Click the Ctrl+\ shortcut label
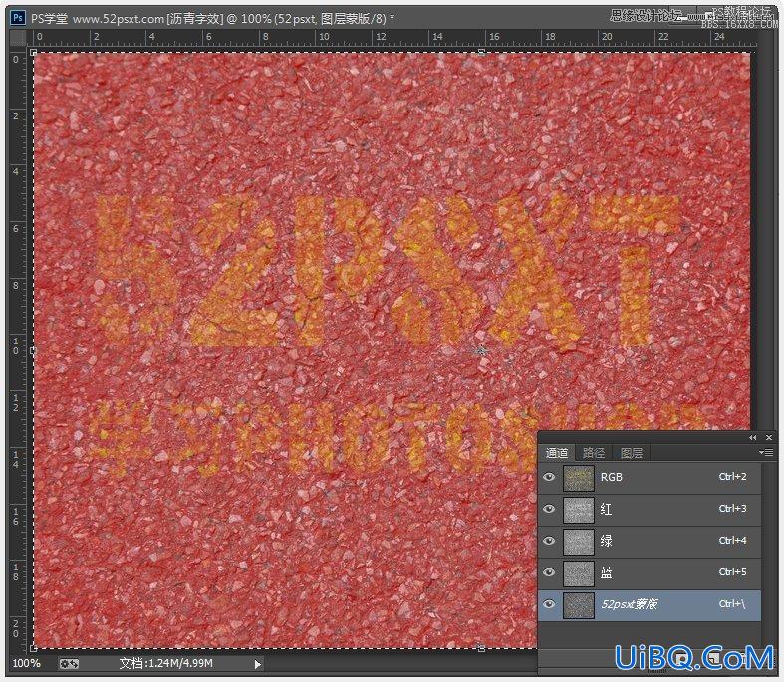The width and height of the screenshot is (784, 682). coord(731,604)
